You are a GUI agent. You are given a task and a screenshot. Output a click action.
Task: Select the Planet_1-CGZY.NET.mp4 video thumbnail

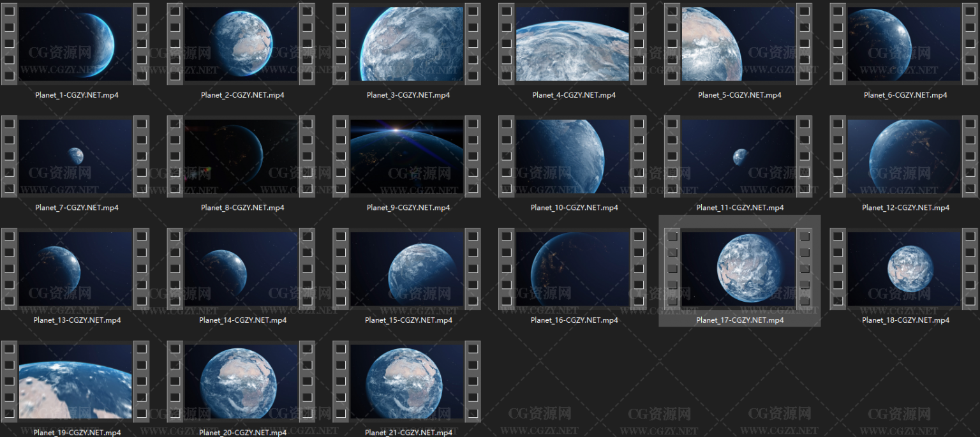tap(75, 44)
